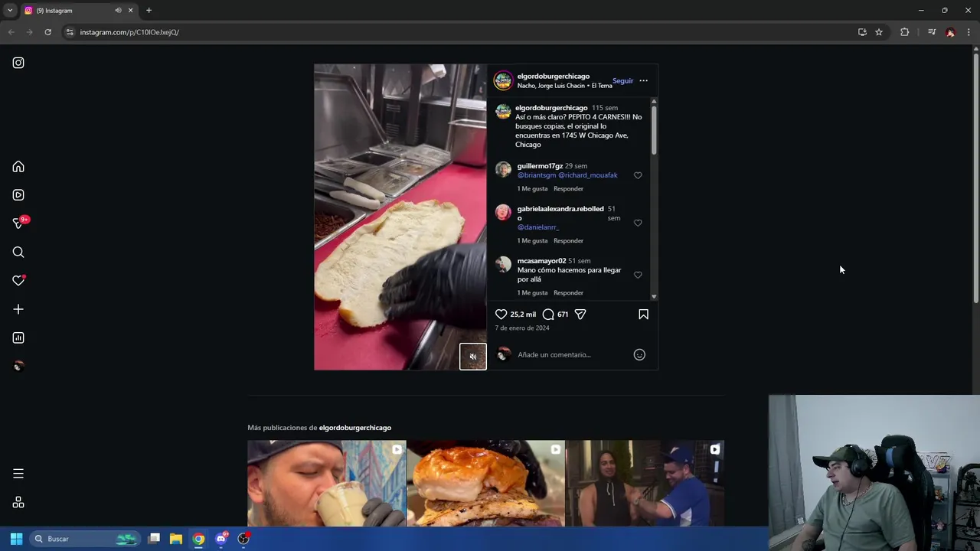Screen dimensions: 980x551
Task: Open the emoji picker in comment box
Action: (639, 354)
